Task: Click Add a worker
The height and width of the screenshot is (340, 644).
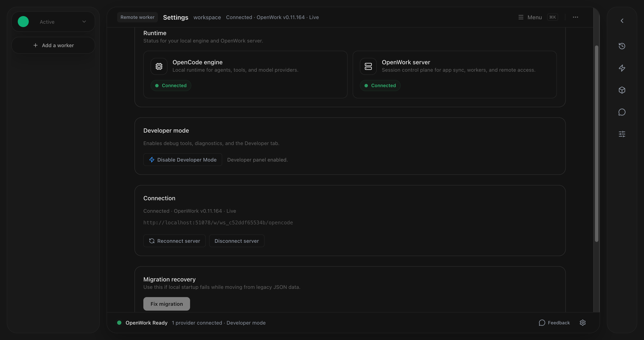Action: point(53,45)
